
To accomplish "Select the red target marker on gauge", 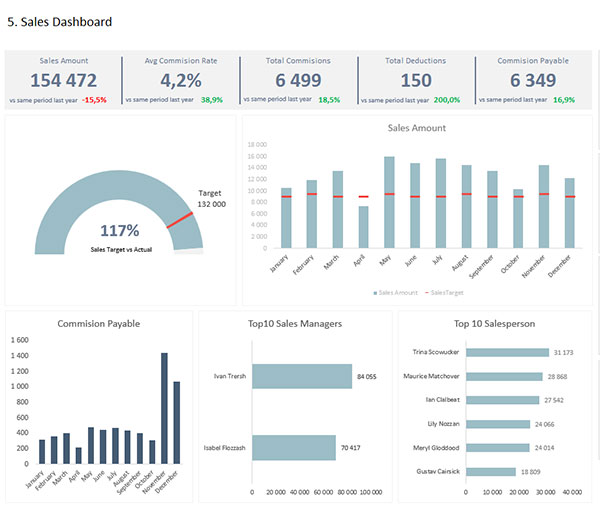I will point(179,220).
